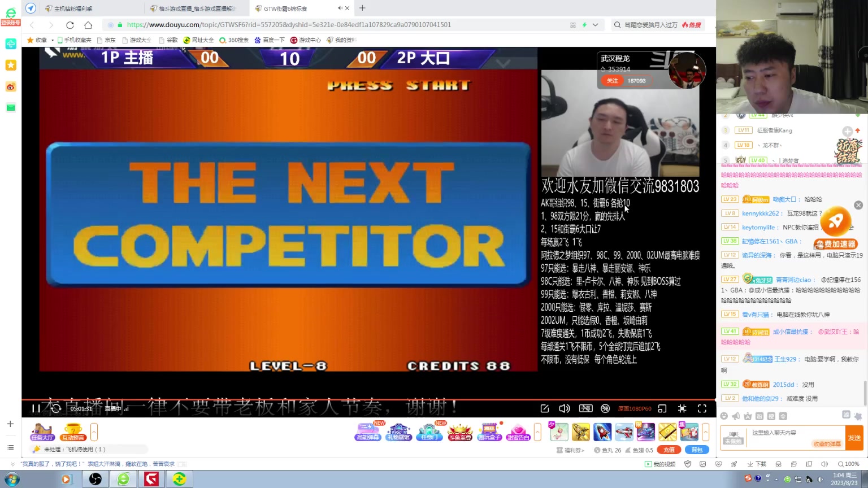
Task: Switch player to mini window mode
Action: click(662, 408)
